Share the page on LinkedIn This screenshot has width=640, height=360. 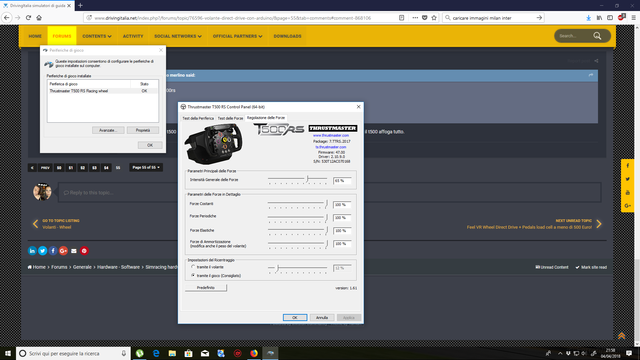[x=32, y=251]
